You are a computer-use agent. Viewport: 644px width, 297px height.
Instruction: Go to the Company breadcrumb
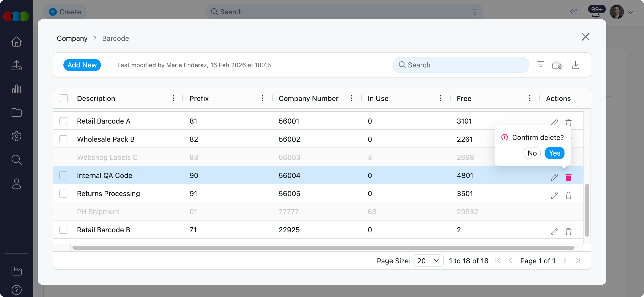pyautogui.click(x=72, y=38)
